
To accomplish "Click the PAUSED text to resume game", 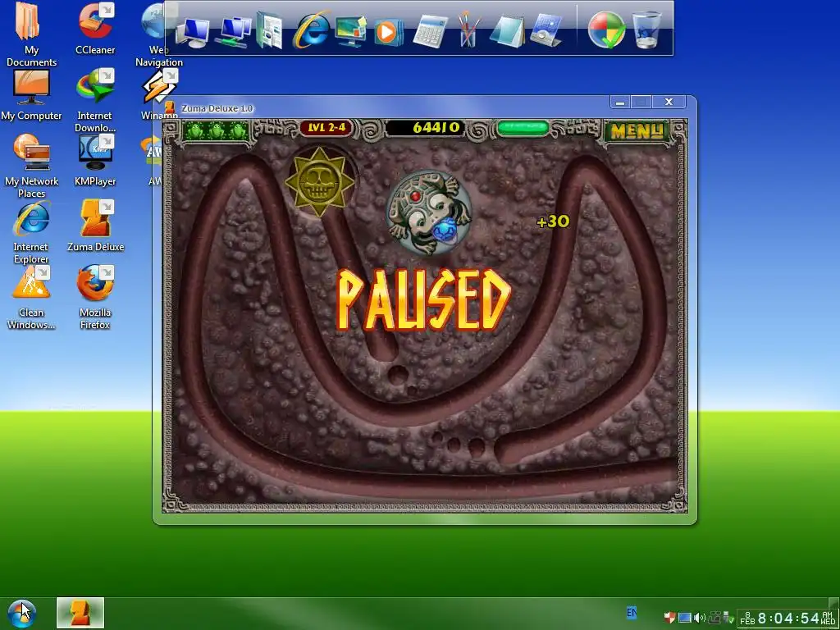I will pyautogui.click(x=423, y=300).
